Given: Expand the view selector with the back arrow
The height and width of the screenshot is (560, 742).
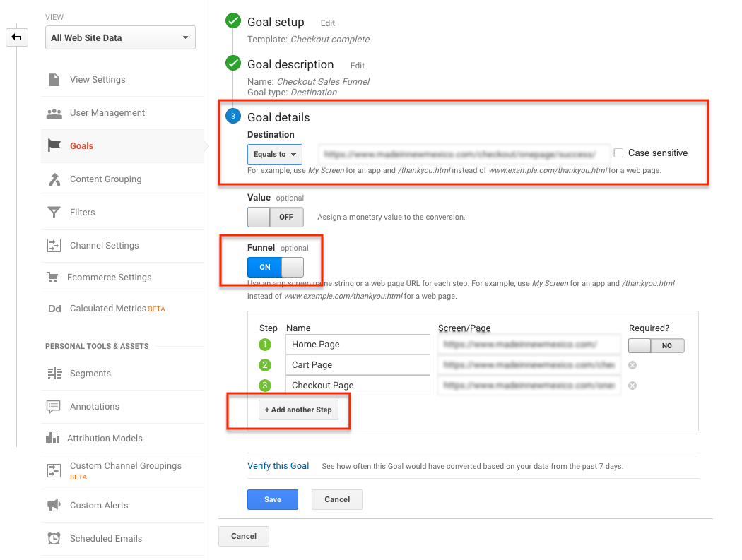Looking at the screenshot, I should click(x=16, y=37).
